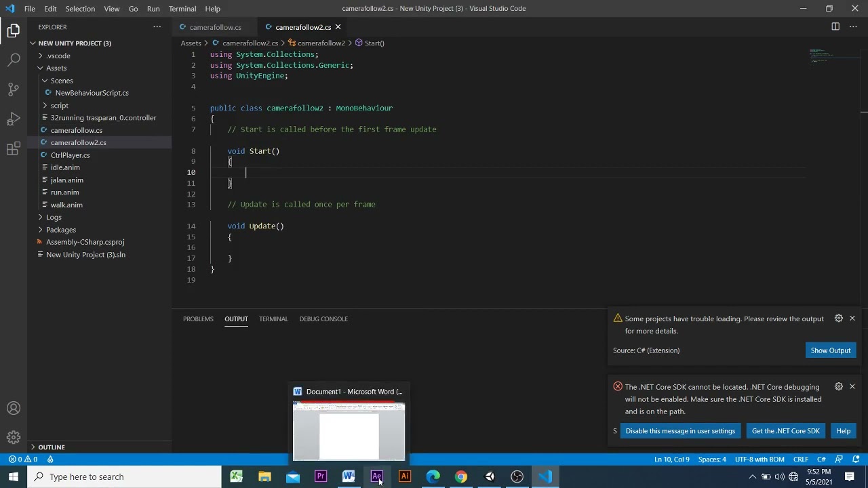868x488 pixels.
Task: Click the Show Output button
Action: (831, 350)
